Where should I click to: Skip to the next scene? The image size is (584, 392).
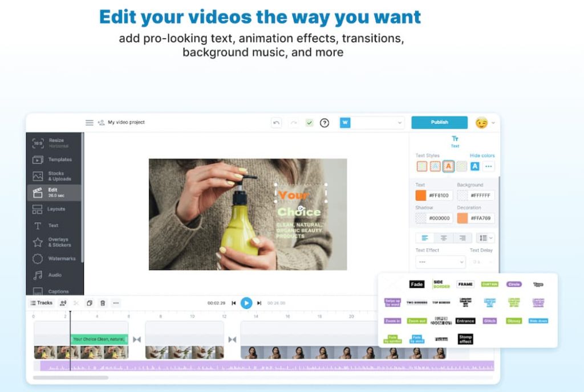pyautogui.click(x=259, y=303)
